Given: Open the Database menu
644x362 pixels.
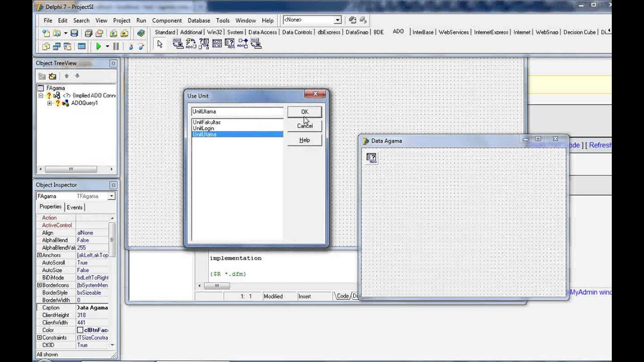Looking at the screenshot, I should point(199,21).
